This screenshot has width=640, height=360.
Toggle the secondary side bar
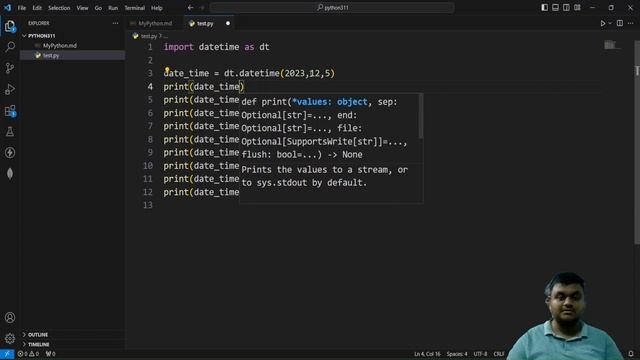pyautogui.click(x=566, y=8)
